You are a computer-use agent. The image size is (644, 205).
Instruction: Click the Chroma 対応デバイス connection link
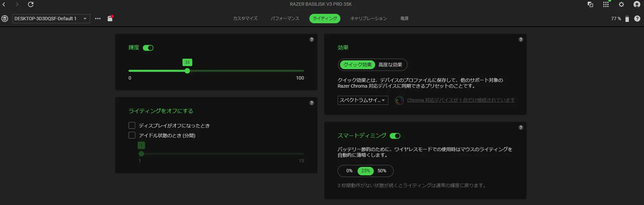[x=461, y=100]
